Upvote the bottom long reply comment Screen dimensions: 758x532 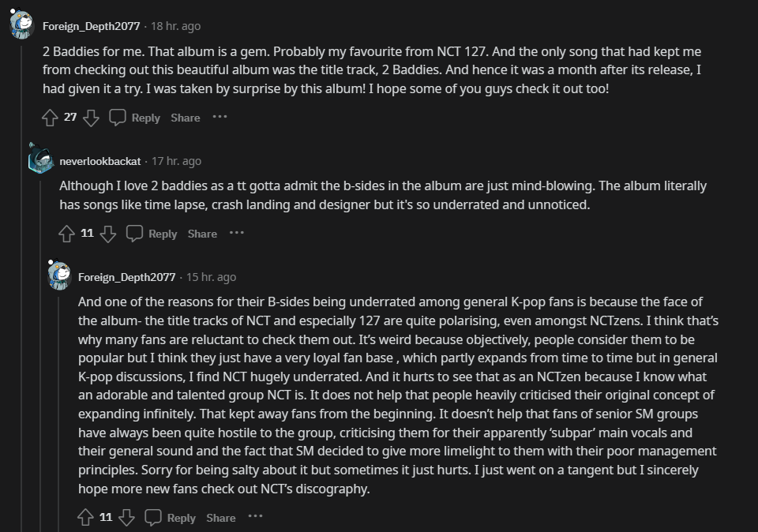(85, 518)
